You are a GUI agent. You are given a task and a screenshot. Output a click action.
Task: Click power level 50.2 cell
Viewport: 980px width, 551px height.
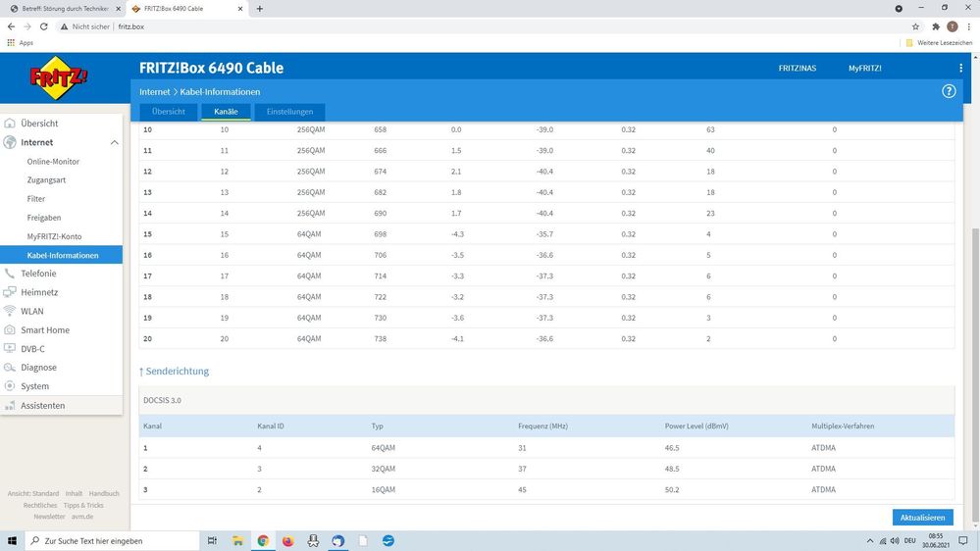(x=672, y=490)
